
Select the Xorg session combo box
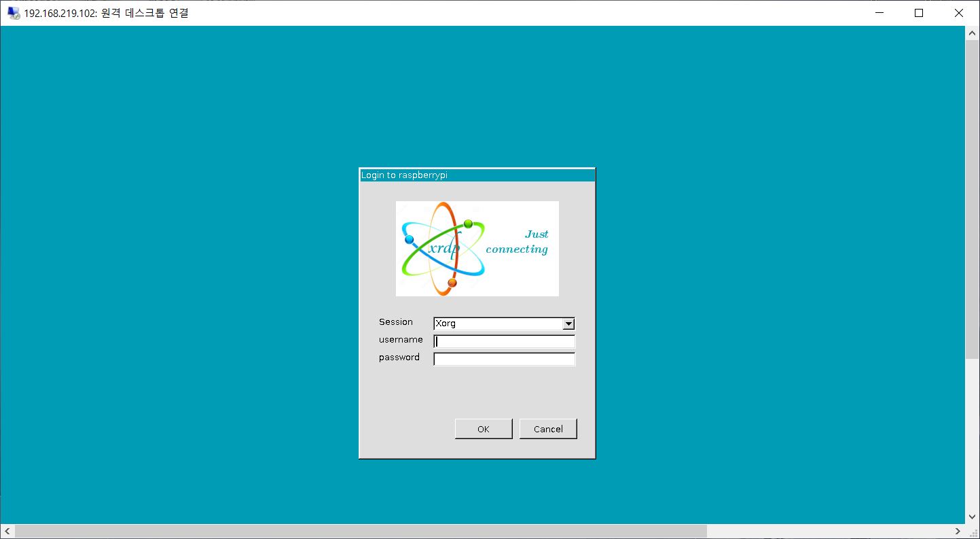pos(504,324)
